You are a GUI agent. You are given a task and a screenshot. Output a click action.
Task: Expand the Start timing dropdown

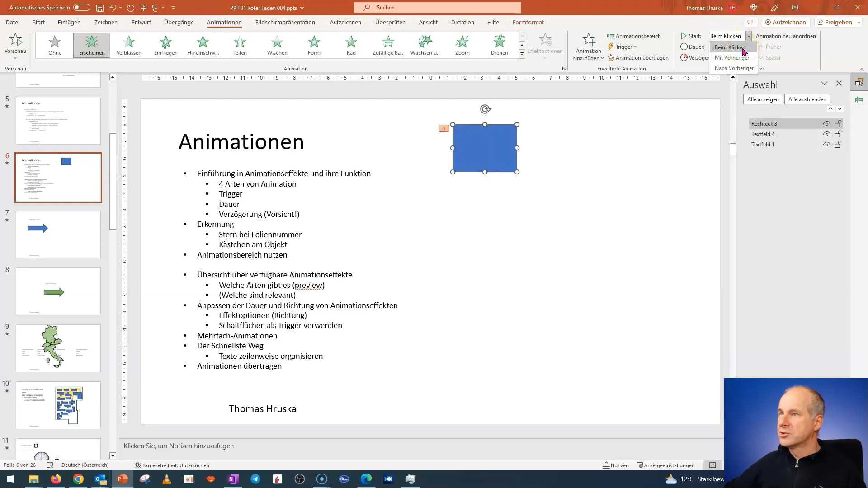748,36
